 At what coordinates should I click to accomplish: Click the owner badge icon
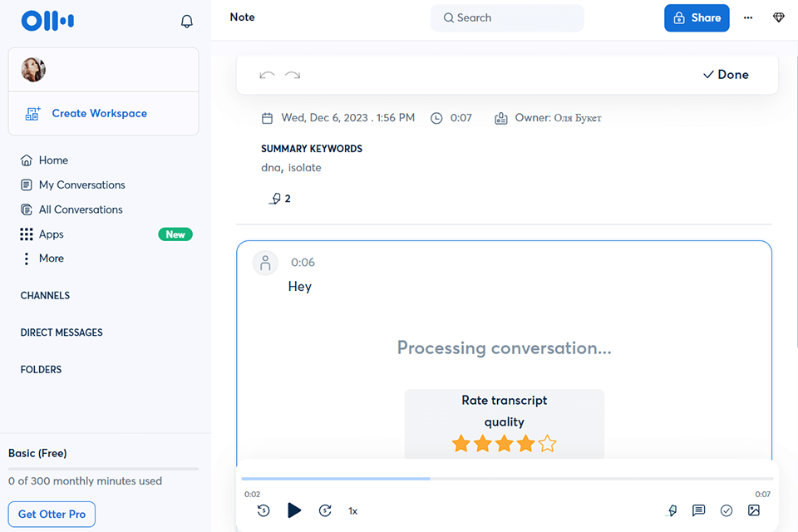(501, 119)
